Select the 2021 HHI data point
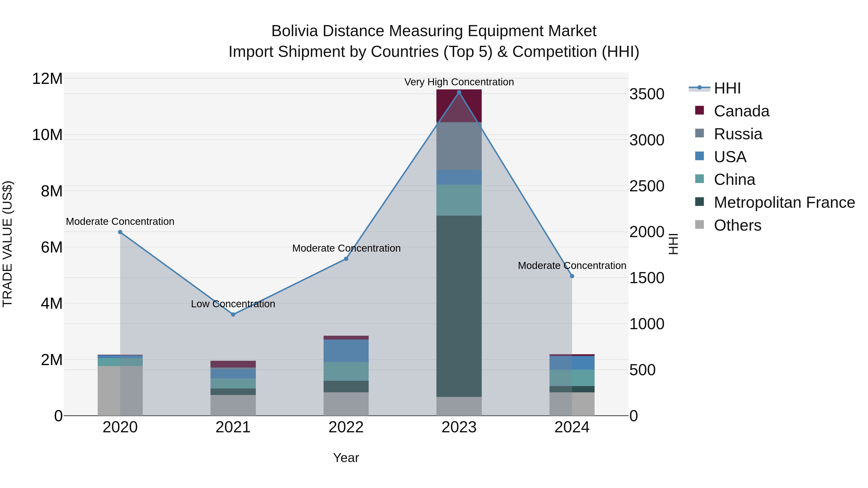Image resolution: width=868 pixels, height=488 pixels. (x=233, y=314)
